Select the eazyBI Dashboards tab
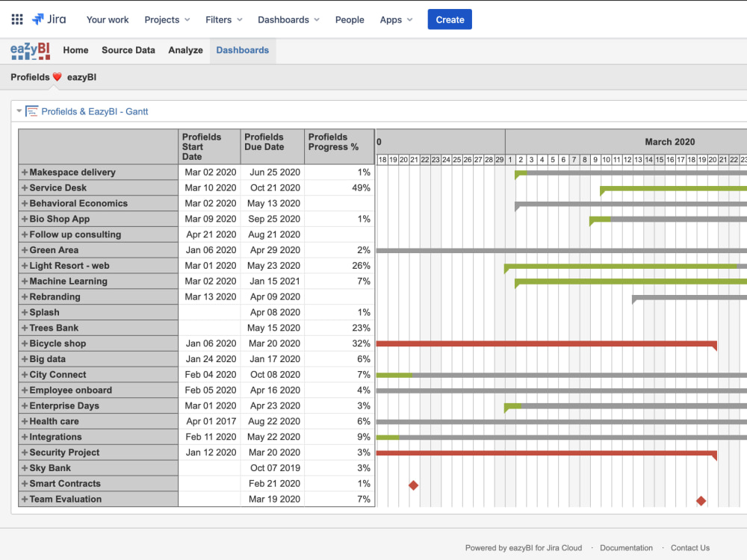Screen dimensions: 747x560 243,50
